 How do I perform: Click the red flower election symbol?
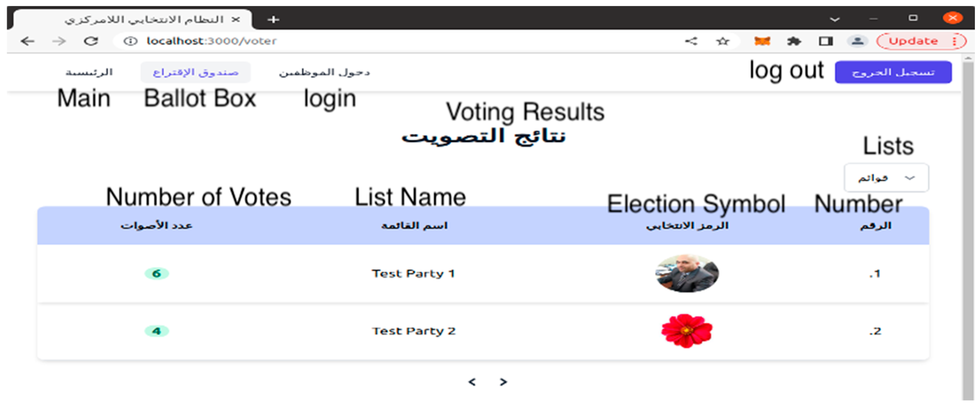[x=687, y=331]
